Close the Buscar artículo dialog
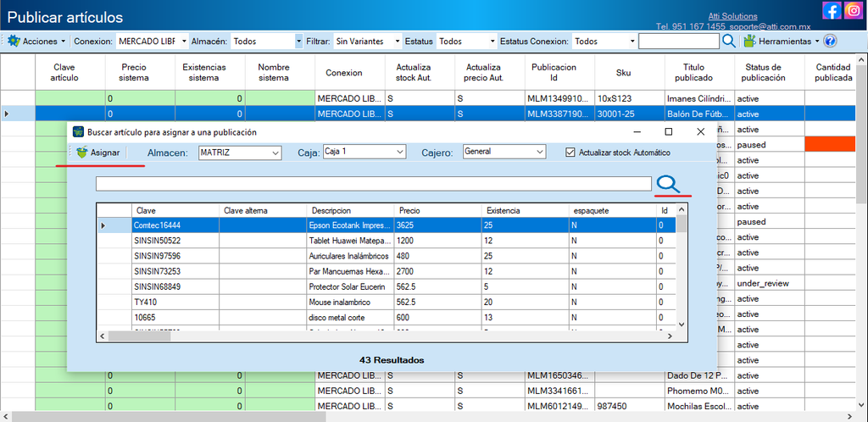The image size is (868, 422). coord(700,131)
